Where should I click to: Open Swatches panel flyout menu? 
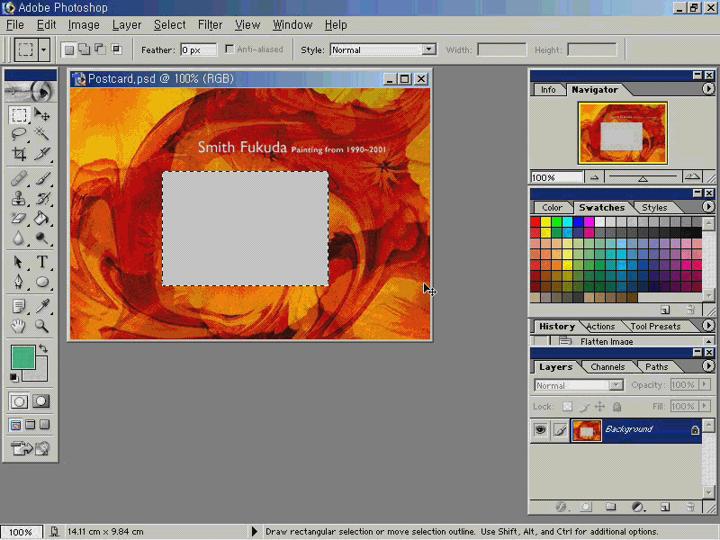[x=708, y=207]
